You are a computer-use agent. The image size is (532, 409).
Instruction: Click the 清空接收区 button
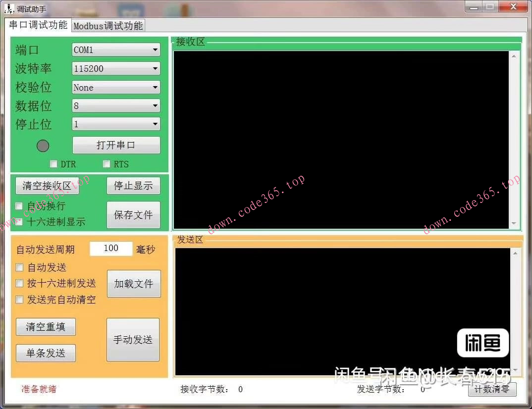click(x=47, y=186)
